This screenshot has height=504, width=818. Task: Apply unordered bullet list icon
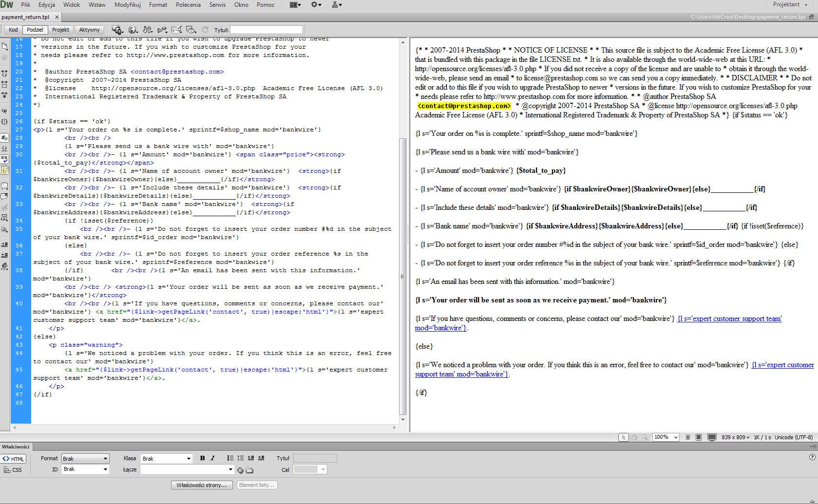click(x=230, y=458)
